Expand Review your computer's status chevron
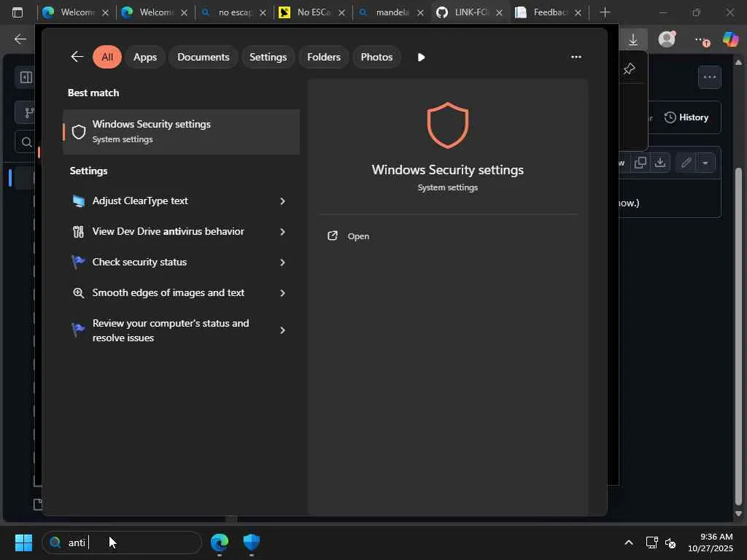The width and height of the screenshot is (747, 560). pyautogui.click(x=282, y=330)
